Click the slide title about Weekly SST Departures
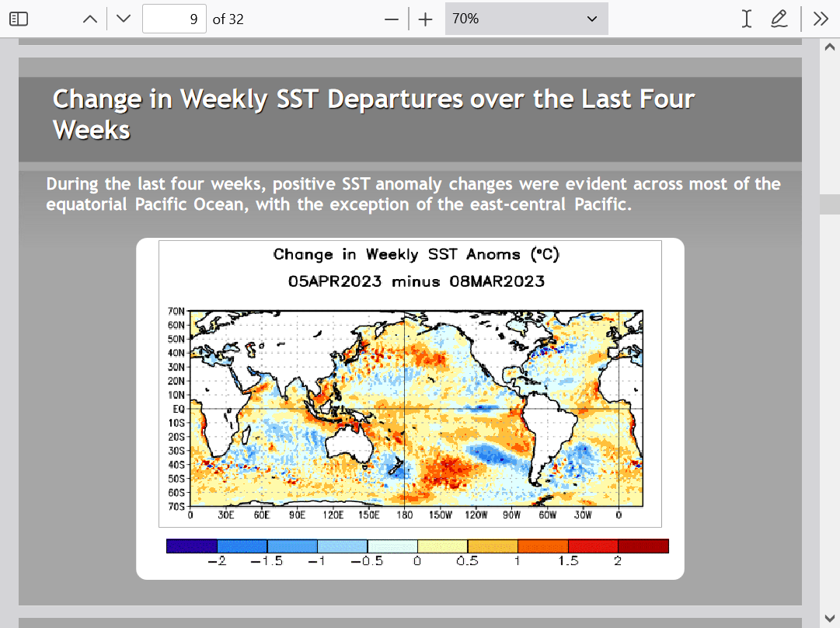 point(373,114)
